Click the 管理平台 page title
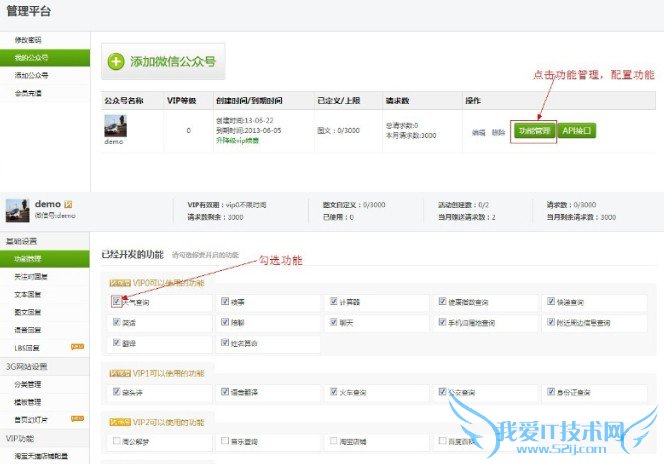 (28, 11)
